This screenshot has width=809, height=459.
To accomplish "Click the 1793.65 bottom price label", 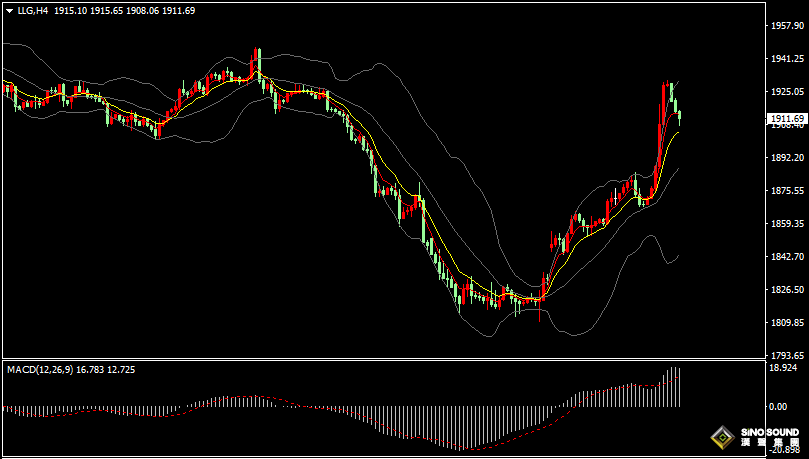I will coord(786,355).
